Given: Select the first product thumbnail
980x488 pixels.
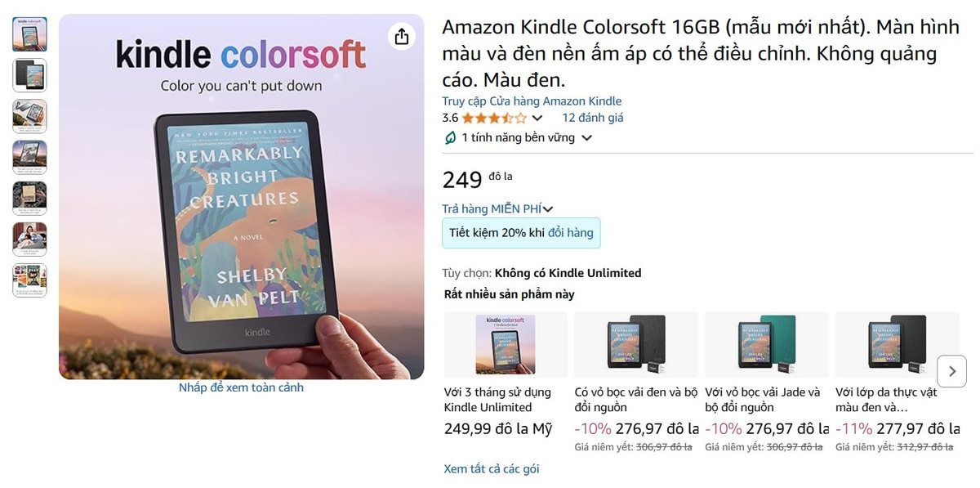Looking at the screenshot, I should (29, 34).
